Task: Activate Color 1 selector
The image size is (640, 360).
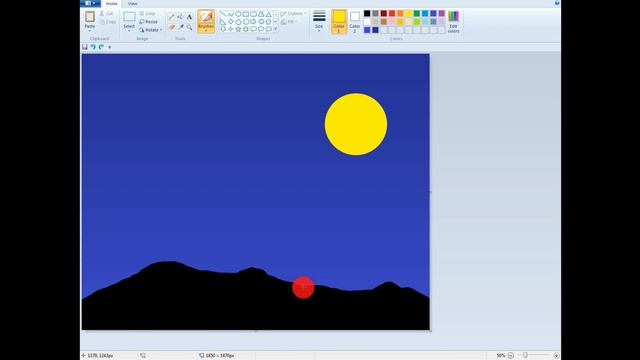Action: coord(339,21)
